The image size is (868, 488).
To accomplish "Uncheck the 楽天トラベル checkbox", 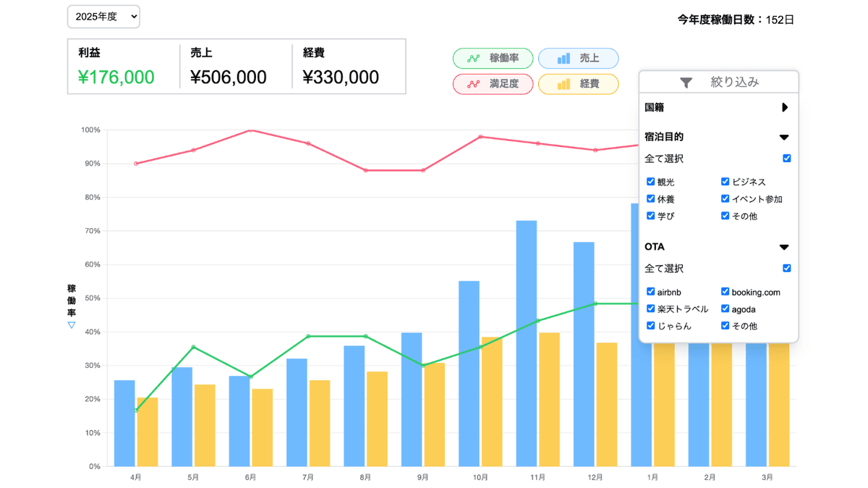I will coord(650,308).
